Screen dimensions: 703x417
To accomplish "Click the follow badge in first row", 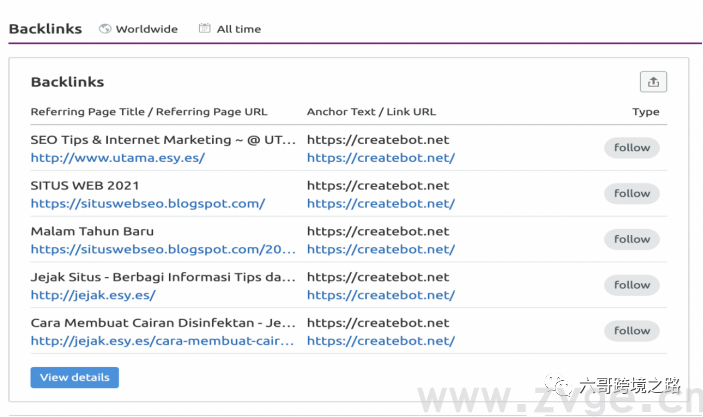I will 632,148.
